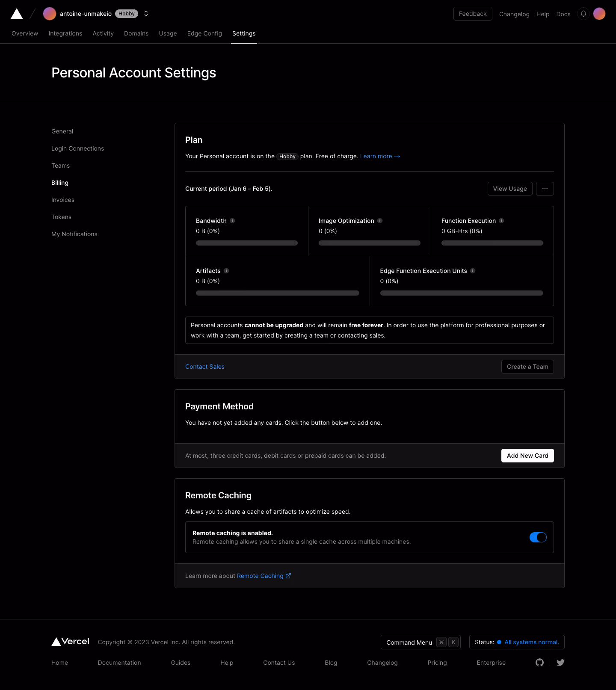The height and width of the screenshot is (690, 616).
Task: Switch to the Usage tab
Action: [x=168, y=33]
